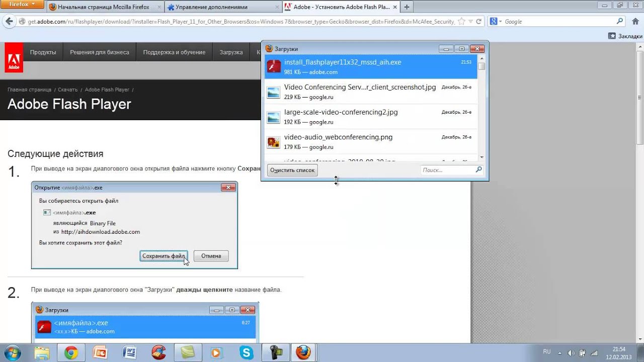Click magnifier icon in downloads search box

coord(479,170)
